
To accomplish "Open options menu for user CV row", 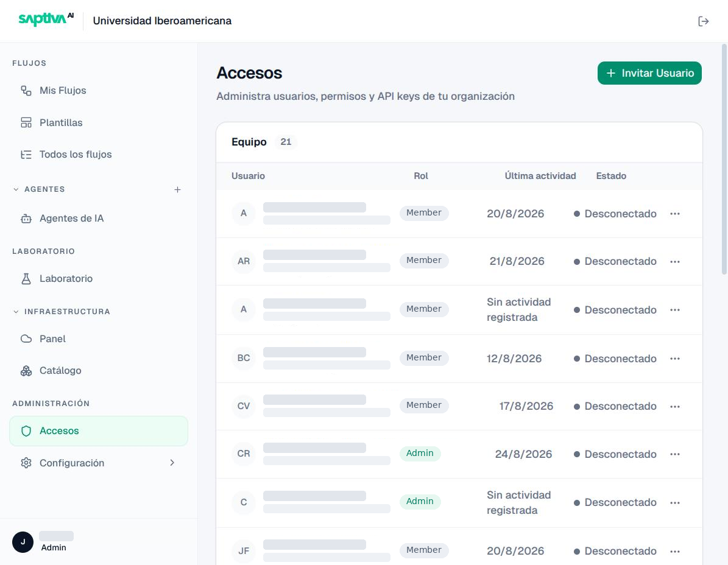I will point(674,406).
